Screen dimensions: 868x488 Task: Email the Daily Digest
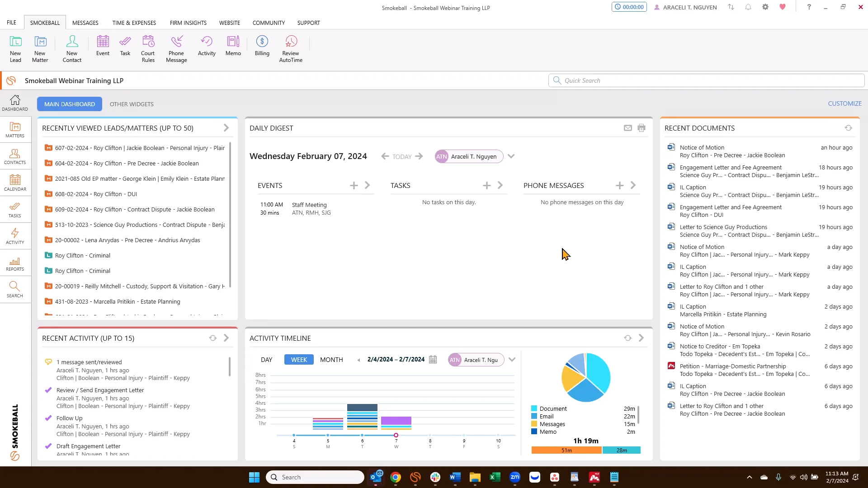[627, 128]
